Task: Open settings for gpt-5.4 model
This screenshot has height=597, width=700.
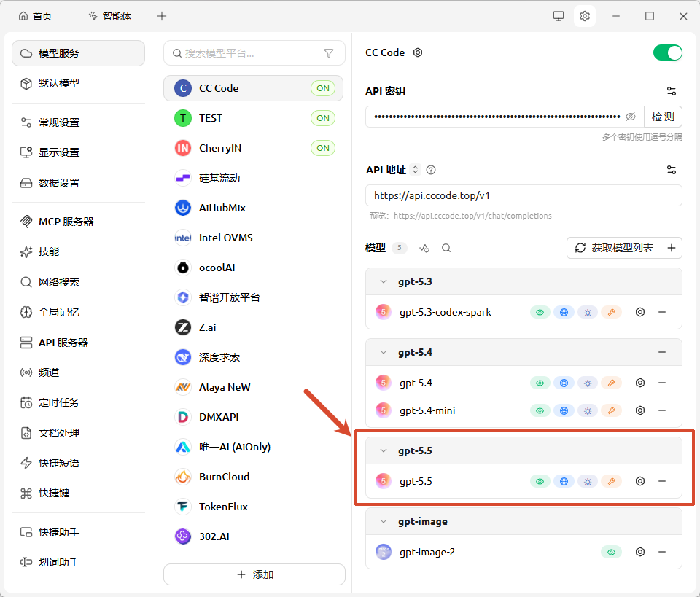Action: 639,383
